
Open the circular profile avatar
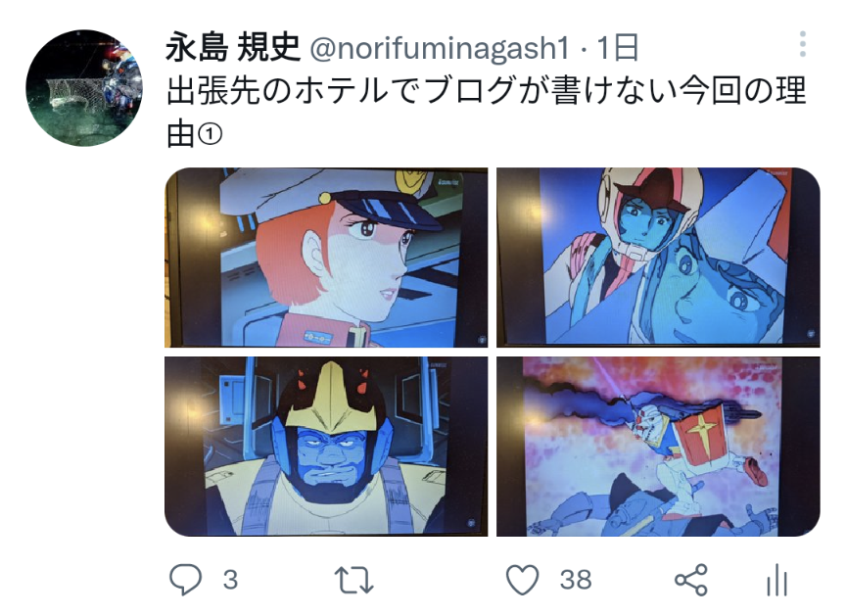pos(84,88)
